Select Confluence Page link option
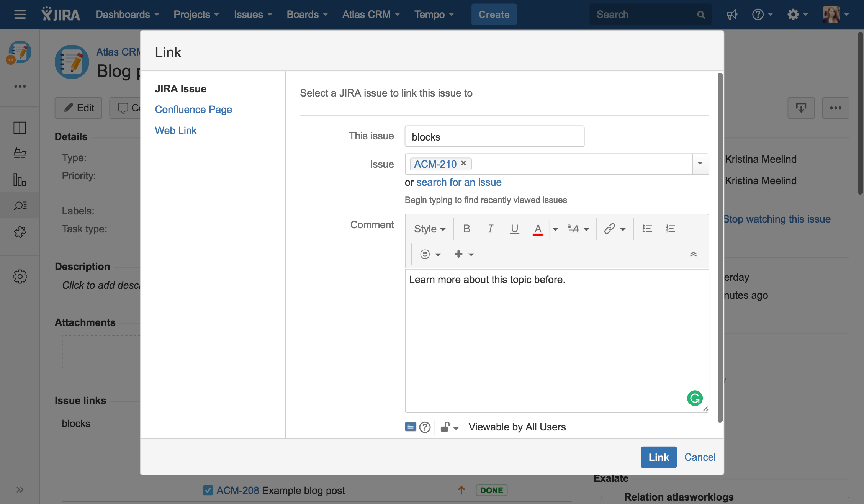Image resolution: width=864 pixels, height=504 pixels. (193, 110)
